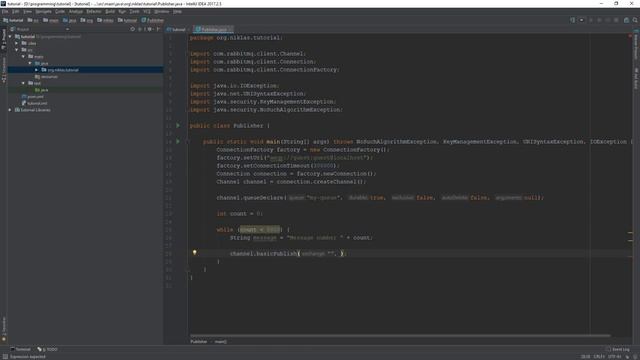Open the File menu
The height and width of the screenshot is (360, 640).
click(x=5, y=11)
